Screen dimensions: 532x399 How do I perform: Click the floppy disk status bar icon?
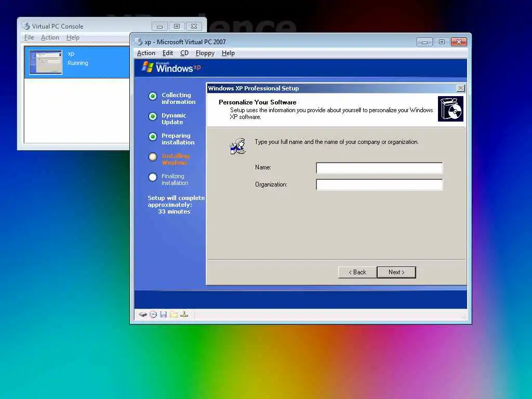tap(164, 314)
